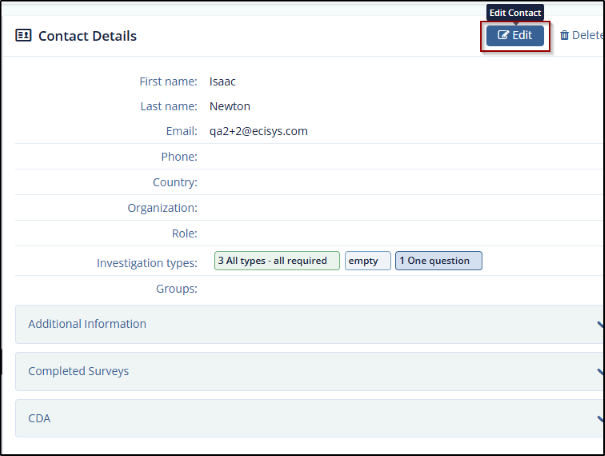Click the chevron on the CDA panel
The height and width of the screenshot is (456, 605).
[x=599, y=418]
